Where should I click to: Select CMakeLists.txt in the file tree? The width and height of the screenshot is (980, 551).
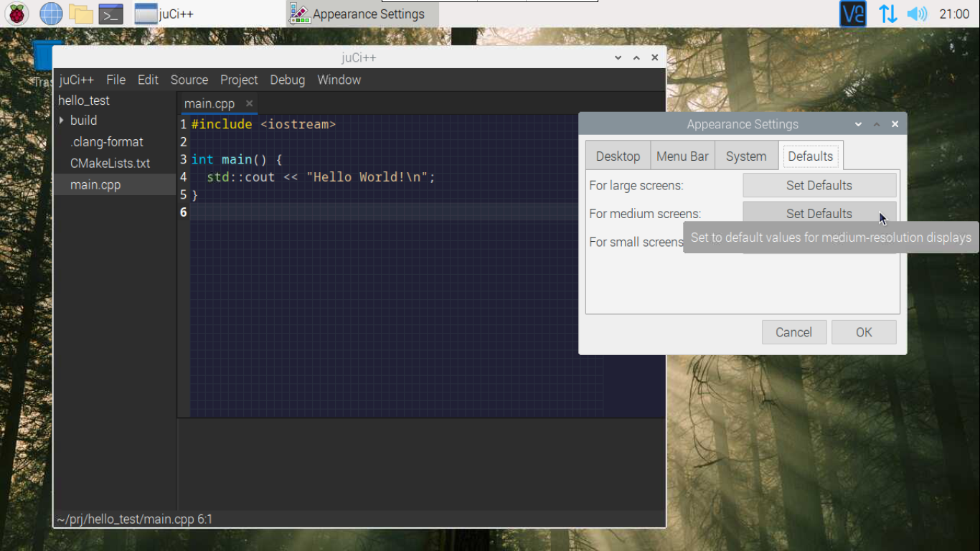[x=115, y=164]
